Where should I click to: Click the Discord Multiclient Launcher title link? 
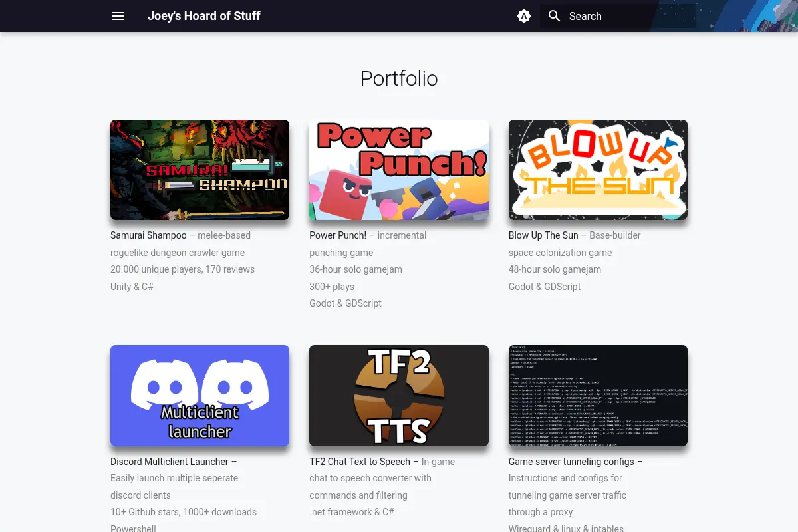coord(170,462)
